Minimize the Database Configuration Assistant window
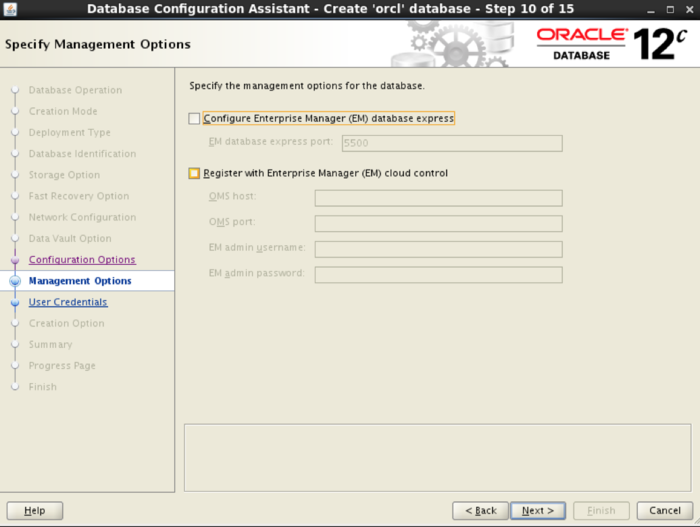Viewport: 700px width, 527px height. pyautogui.click(x=651, y=10)
